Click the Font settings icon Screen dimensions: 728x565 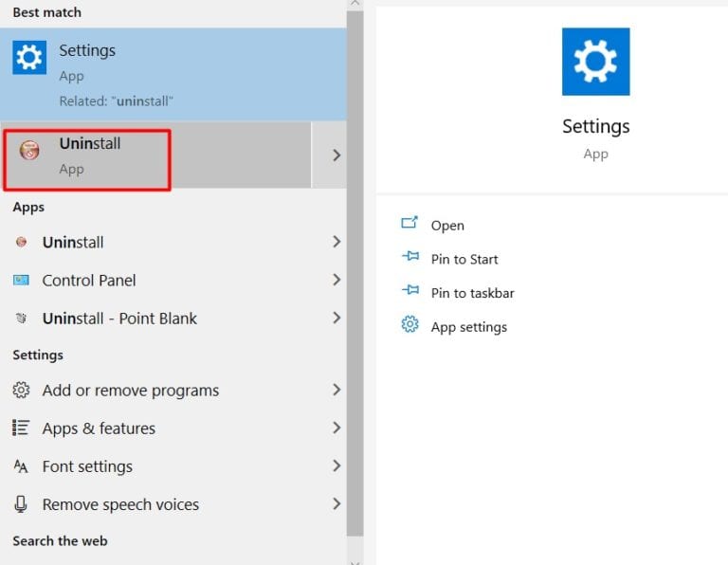pyautogui.click(x=21, y=465)
